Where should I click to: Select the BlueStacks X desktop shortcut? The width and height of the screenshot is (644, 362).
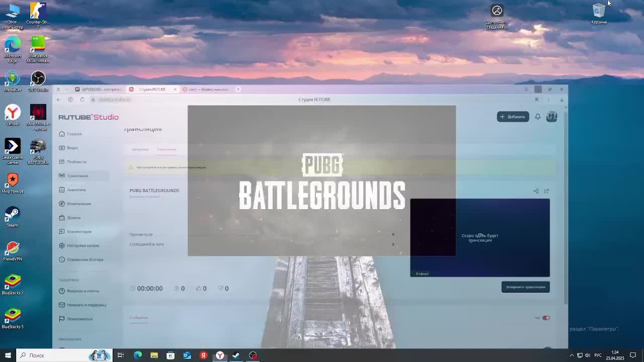(13, 285)
